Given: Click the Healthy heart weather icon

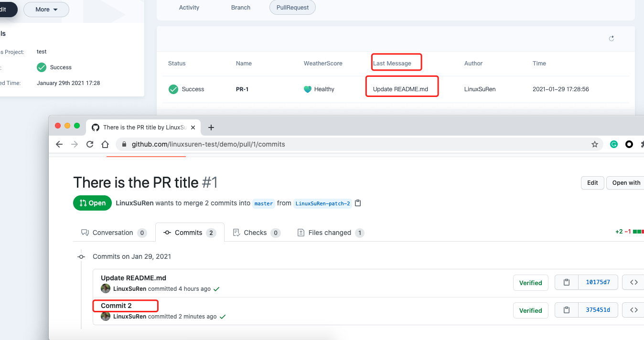Looking at the screenshot, I should pyautogui.click(x=308, y=89).
